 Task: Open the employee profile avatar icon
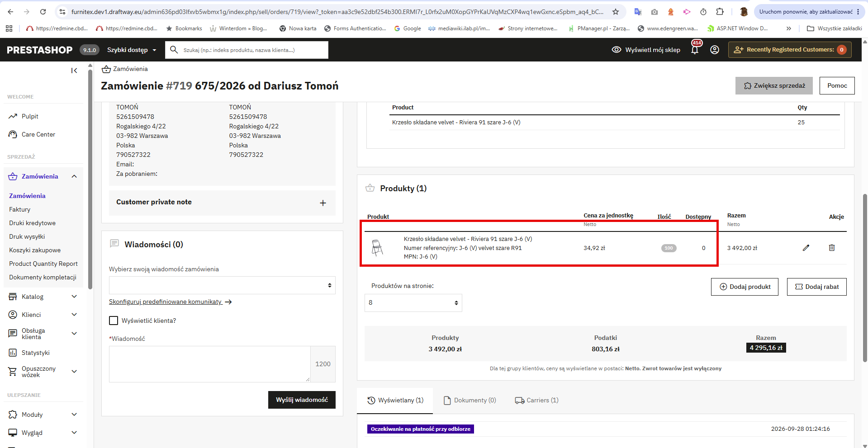click(x=715, y=50)
